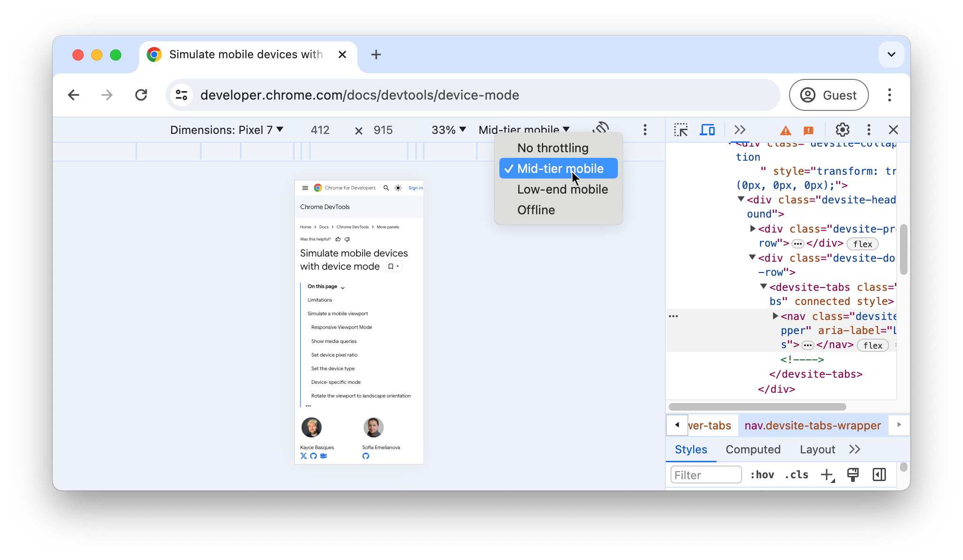Open the DevTools settings gear icon

[x=842, y=130]
